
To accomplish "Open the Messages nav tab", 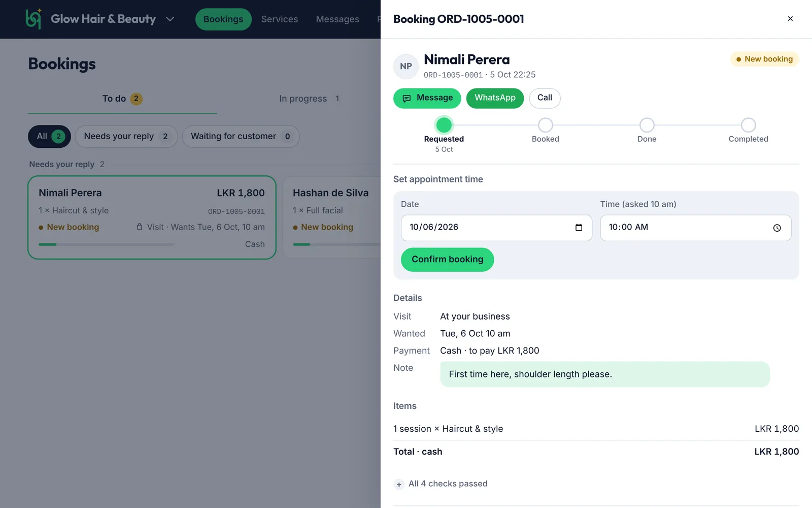I will pos(337,19).
